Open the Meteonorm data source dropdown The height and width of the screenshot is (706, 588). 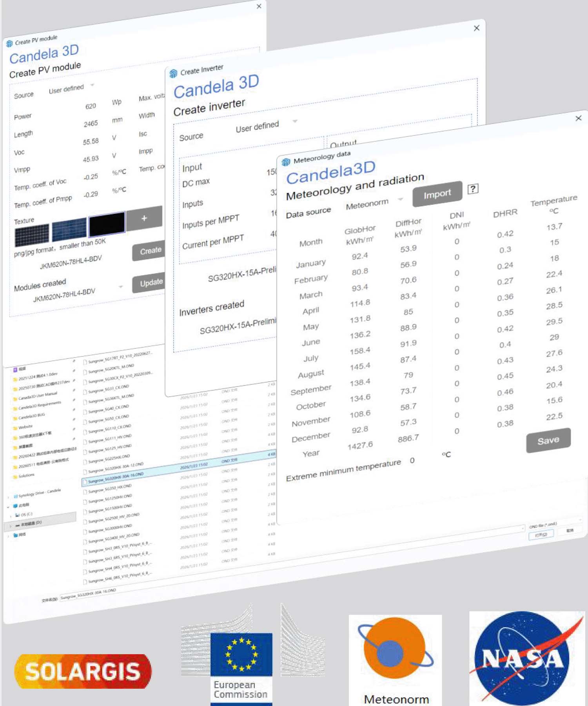click(400, 199)
